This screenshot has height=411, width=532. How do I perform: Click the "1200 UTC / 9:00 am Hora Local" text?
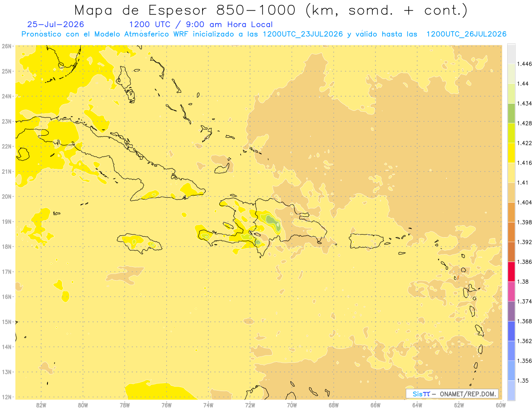[x=200, y=24]
